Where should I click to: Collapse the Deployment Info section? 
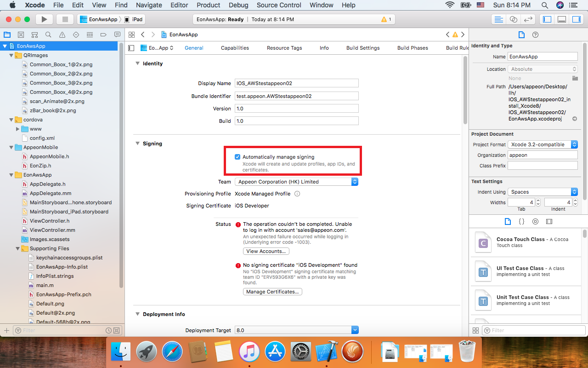tap(137, 314)
